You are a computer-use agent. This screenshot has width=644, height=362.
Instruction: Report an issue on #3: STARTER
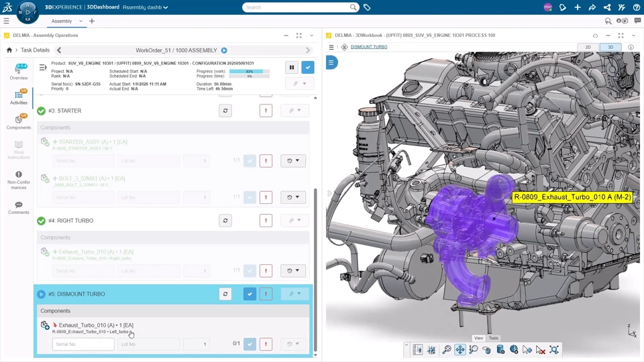[266, 111]
